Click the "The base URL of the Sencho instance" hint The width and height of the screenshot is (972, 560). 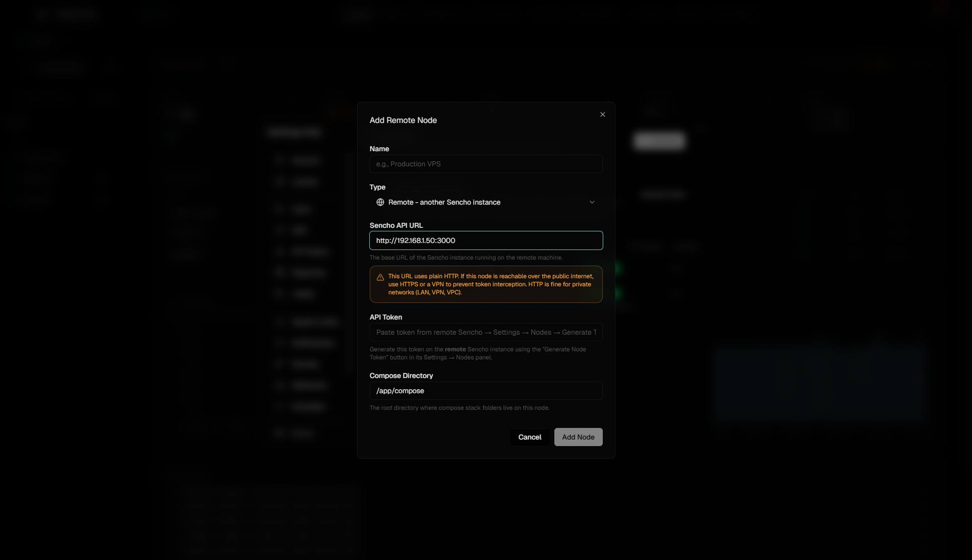[x=466, y=258]
